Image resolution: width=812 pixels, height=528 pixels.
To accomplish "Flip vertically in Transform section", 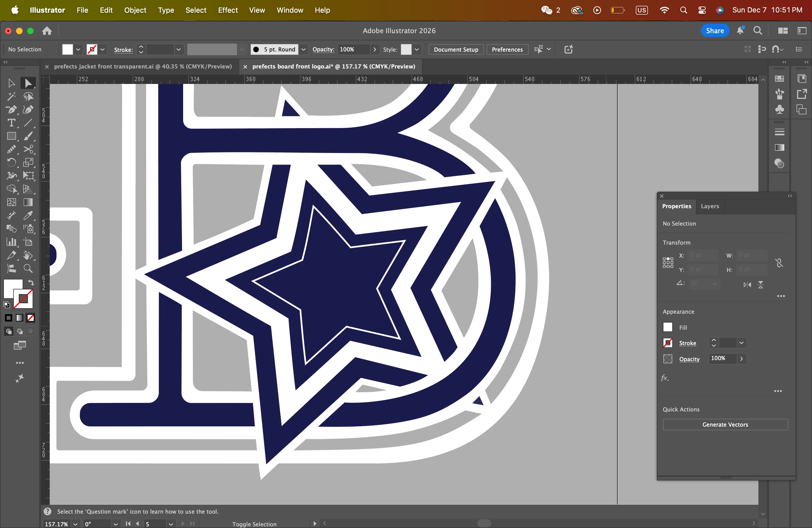I will click(x=760, y=284).
